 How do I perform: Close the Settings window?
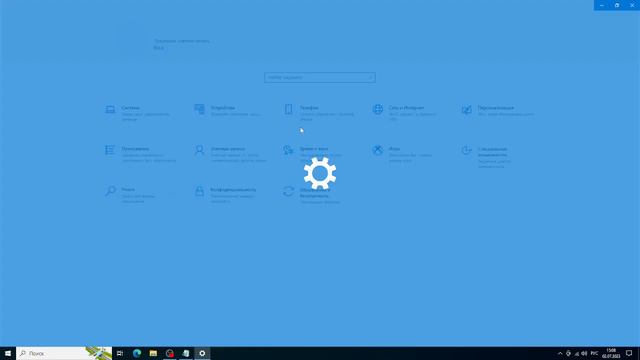click(x=632, y=5)
